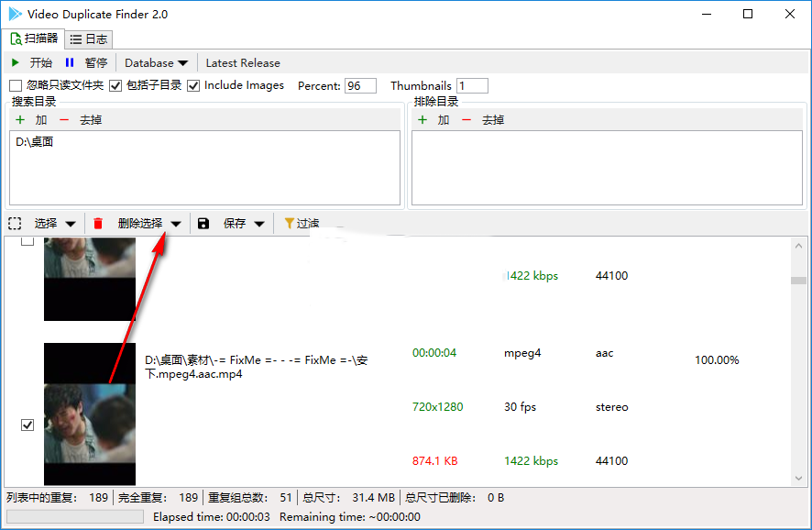The image size is (812, 530).
Task: Click the 100.00% similarity value
Action: coord(717,360)
